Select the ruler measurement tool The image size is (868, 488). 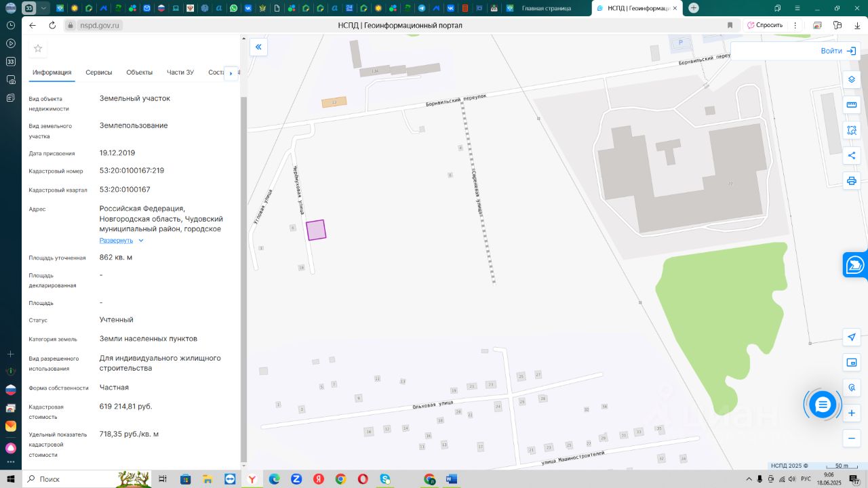[x=852, y=105]
